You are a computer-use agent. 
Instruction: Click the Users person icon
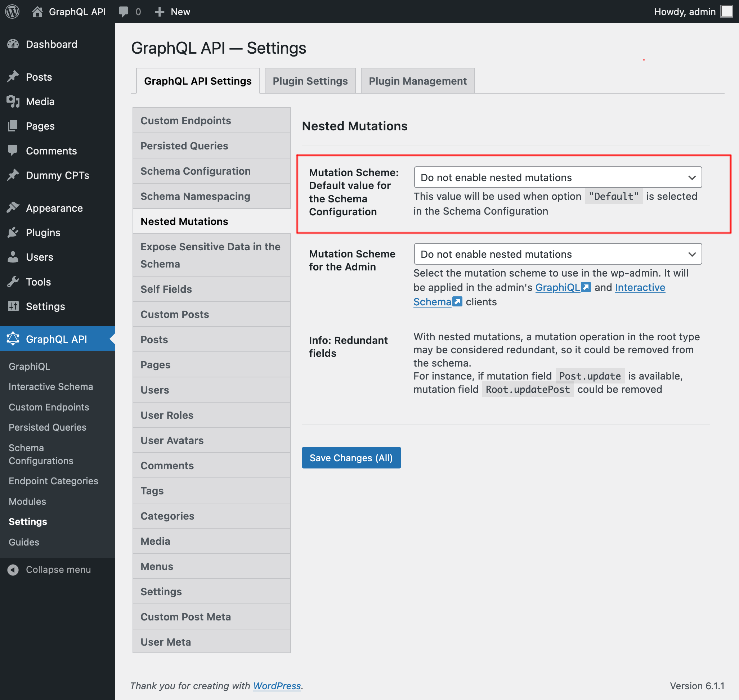tap(13, 257)
